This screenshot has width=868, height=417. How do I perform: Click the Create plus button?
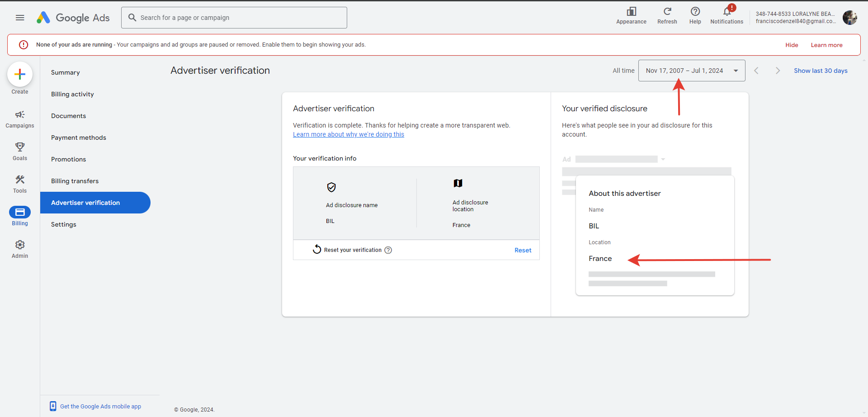click(20, 74)
